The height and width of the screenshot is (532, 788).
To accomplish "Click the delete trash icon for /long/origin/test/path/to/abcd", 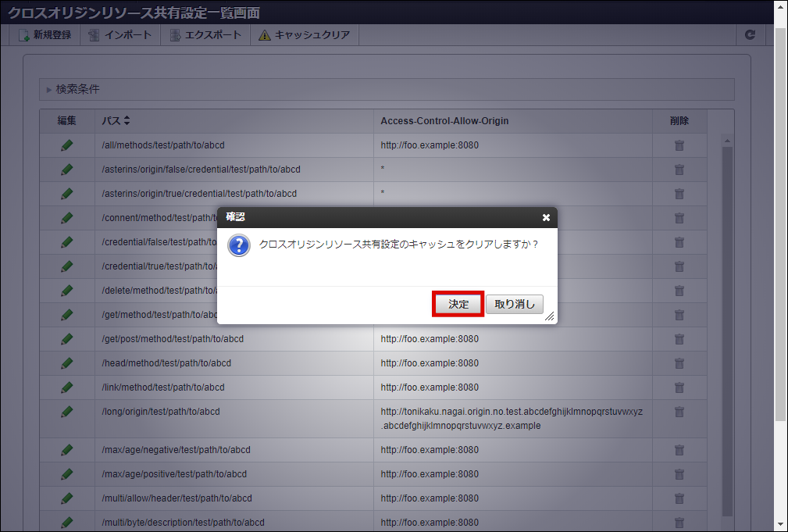I will tap(679, 411).
